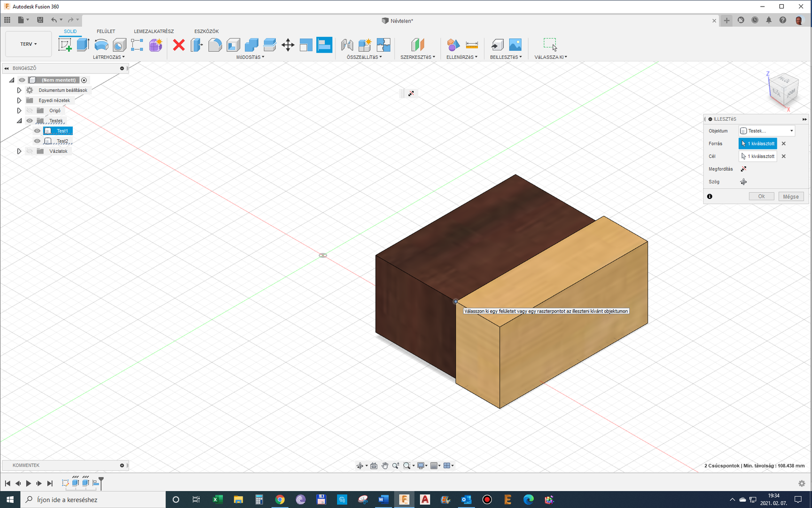Viewport: 812px width, 508px height.
Task: Switch to the SOLID tab
Action: (70, 32)
